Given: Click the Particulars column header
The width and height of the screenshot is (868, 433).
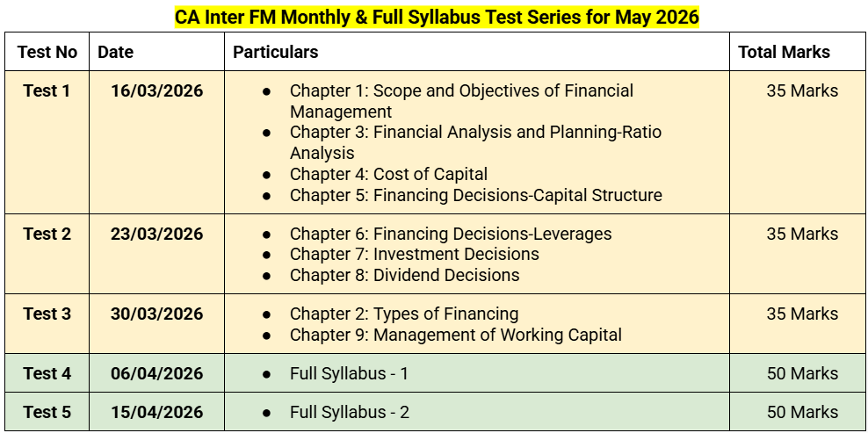Looking at the screenshot, I should pos(275,52).
